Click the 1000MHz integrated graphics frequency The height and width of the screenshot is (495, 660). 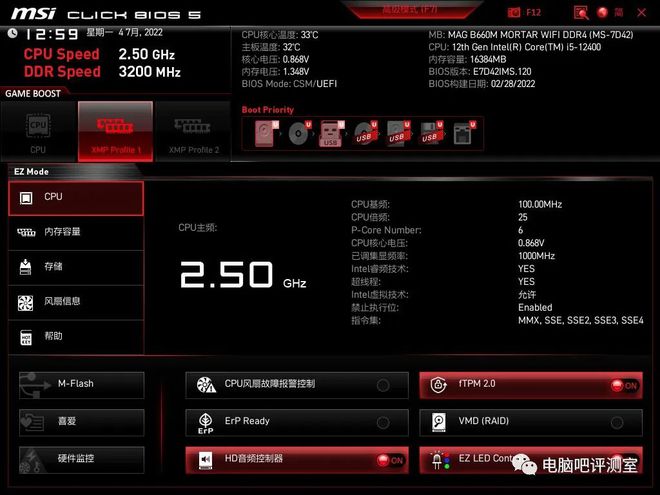coord(536,256)
